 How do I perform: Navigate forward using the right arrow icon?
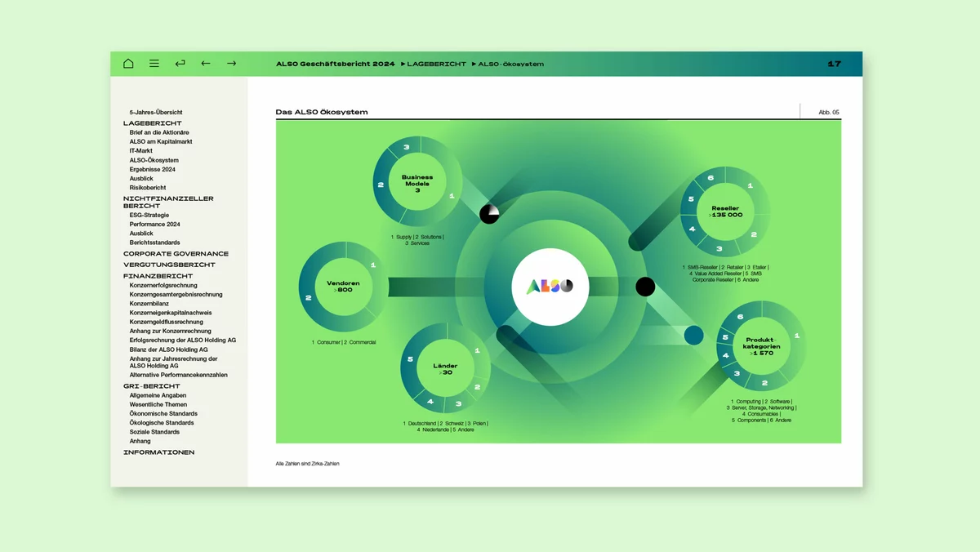[x=231, y=63]
